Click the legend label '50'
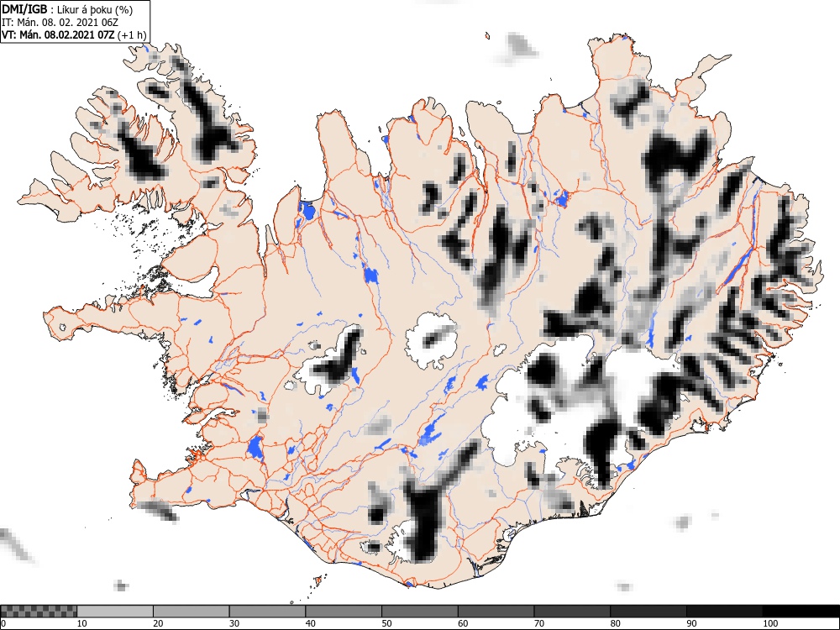 tap(386, 623)
